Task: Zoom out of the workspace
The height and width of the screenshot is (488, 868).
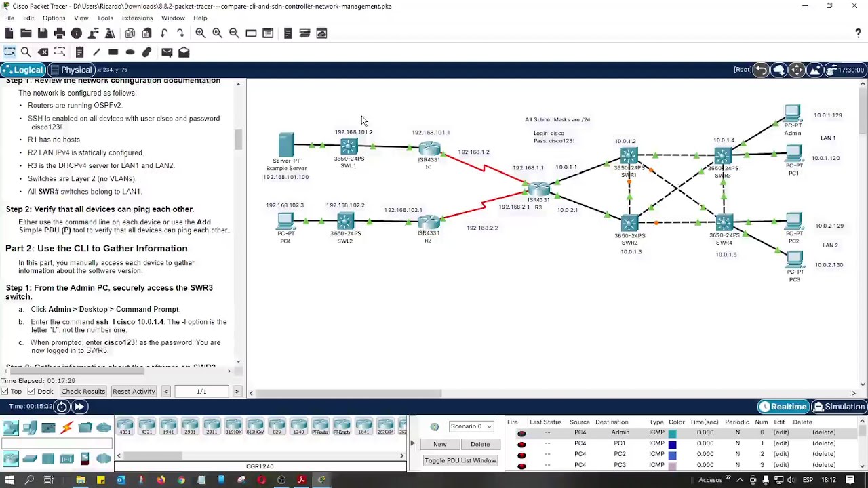Action: [234, 33]
